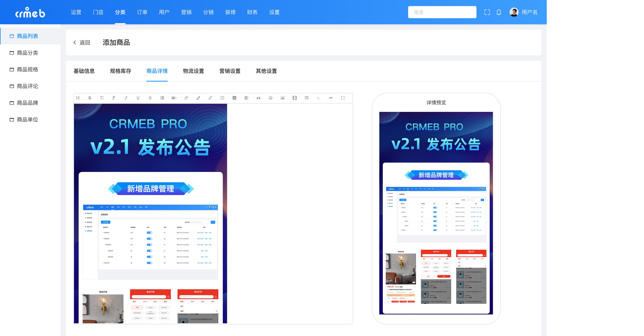Insert a todo checkbox item

click(234, 98)
